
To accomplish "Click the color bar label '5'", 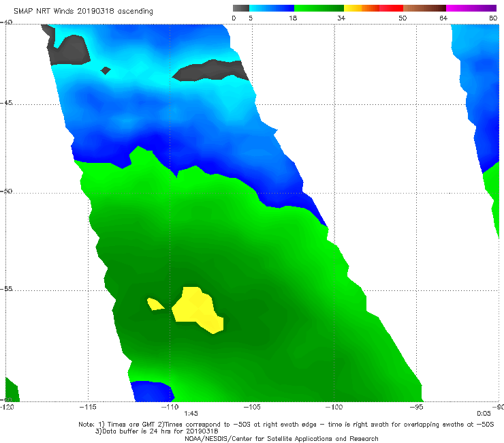I will (251, 18).
